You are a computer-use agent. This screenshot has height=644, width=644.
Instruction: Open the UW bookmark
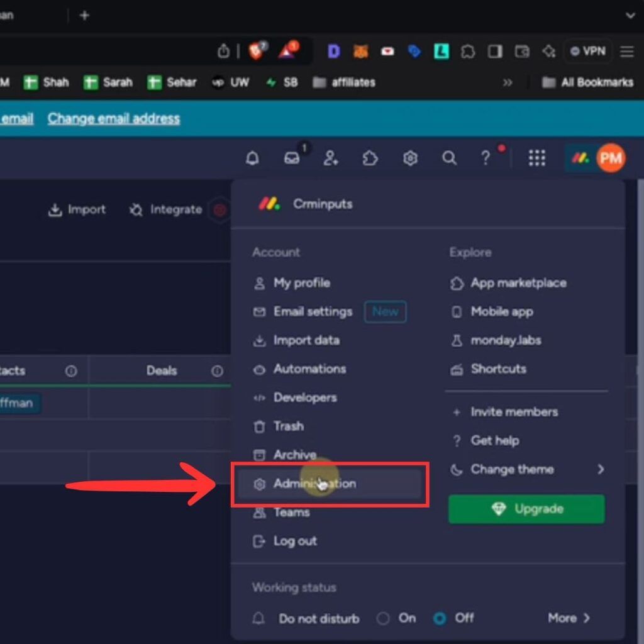coord(230,82)
